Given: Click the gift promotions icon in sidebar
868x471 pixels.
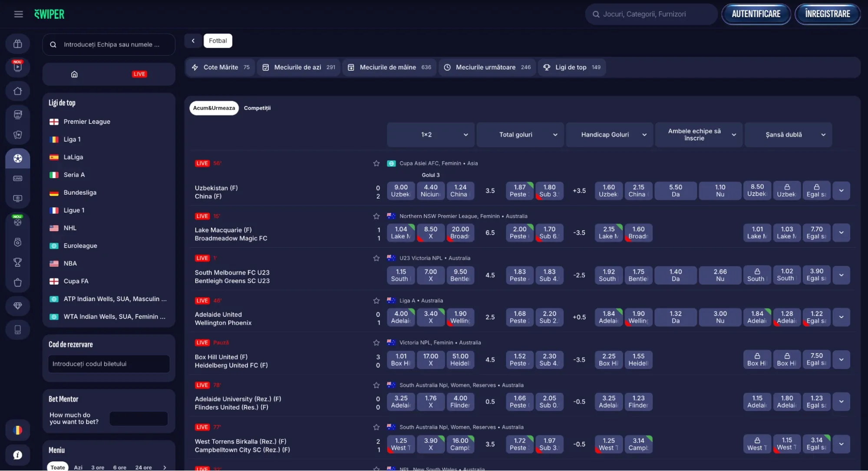Looking at the screenshot, I should pyautogui.click(x=18, y=44).
